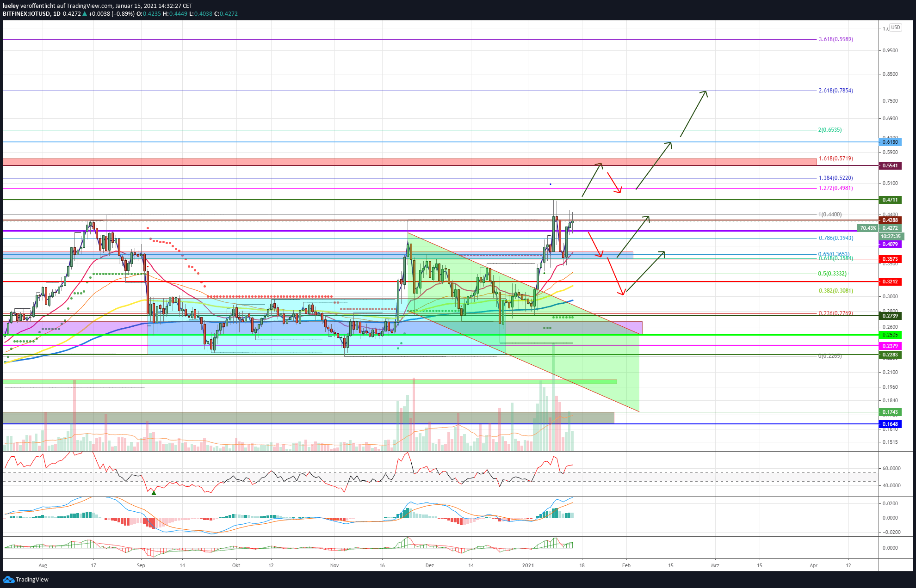Select the 0.382(0.3081) Fibonacci label

coord(836,291)
